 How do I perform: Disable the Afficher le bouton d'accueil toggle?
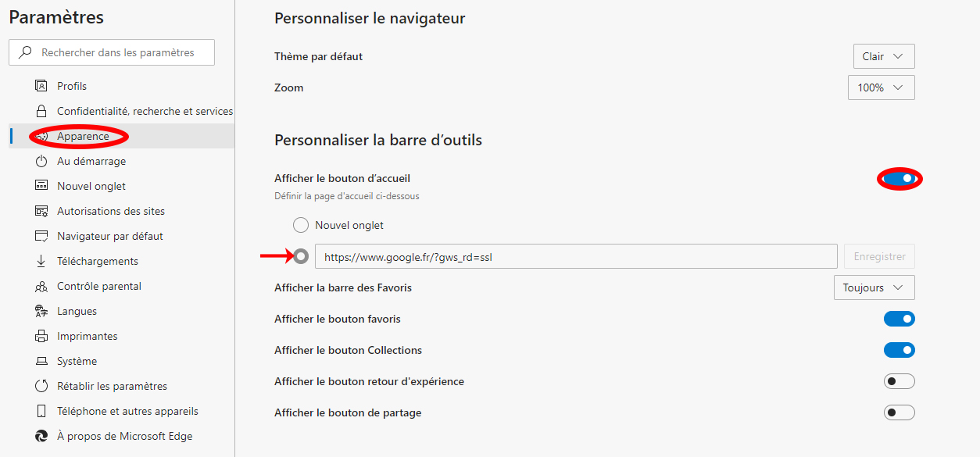click(x=900, y=179)
